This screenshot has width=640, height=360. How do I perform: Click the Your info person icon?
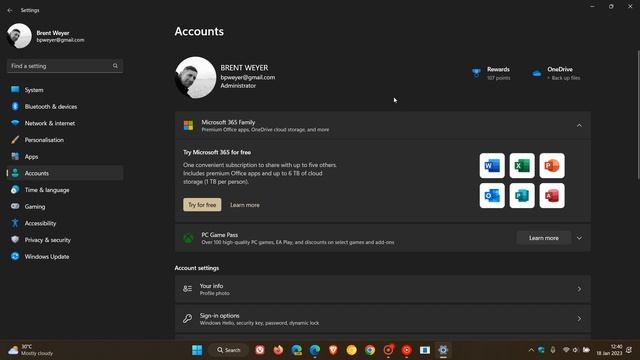coord(187,289)
